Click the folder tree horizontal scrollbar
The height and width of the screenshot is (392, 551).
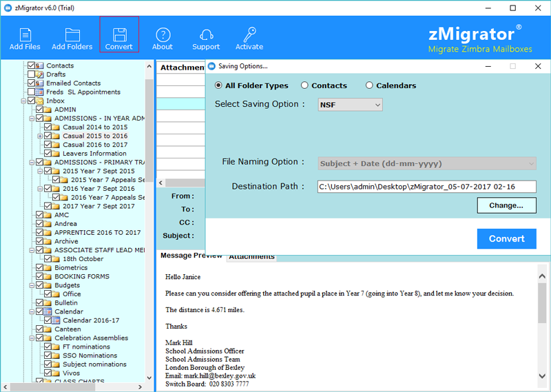click(x=53, y=386)
